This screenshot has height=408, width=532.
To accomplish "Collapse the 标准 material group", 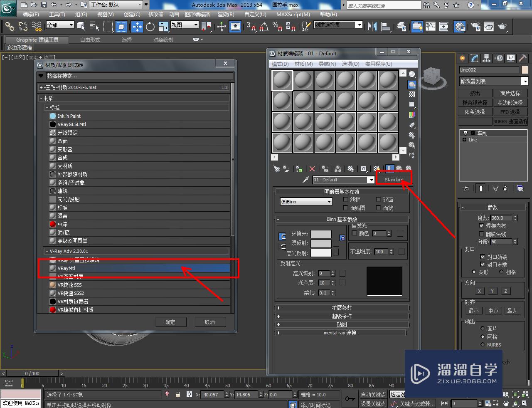I will [47, 107].
